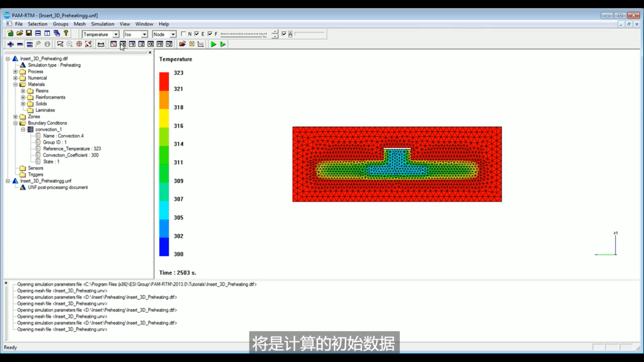The width and height of the screenshot is (644, 362).
Task: Click the Save file toolbar icon
Action: point(29,33)
